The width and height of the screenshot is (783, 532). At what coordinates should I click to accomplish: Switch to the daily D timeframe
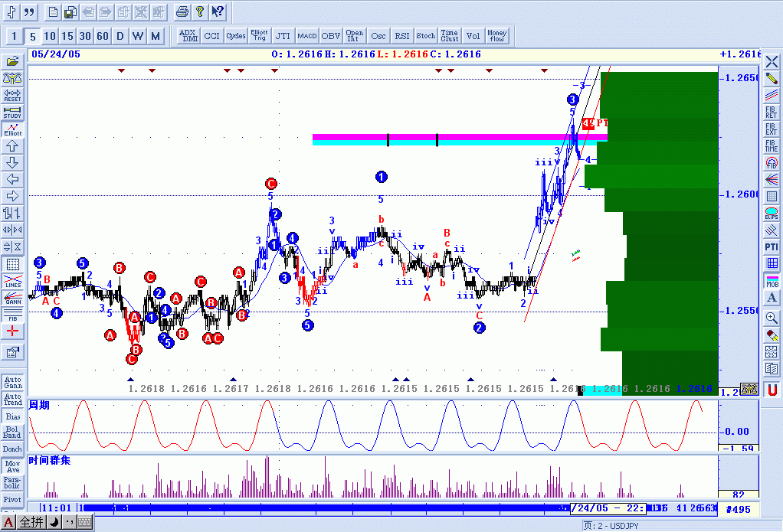click(120, 35)
